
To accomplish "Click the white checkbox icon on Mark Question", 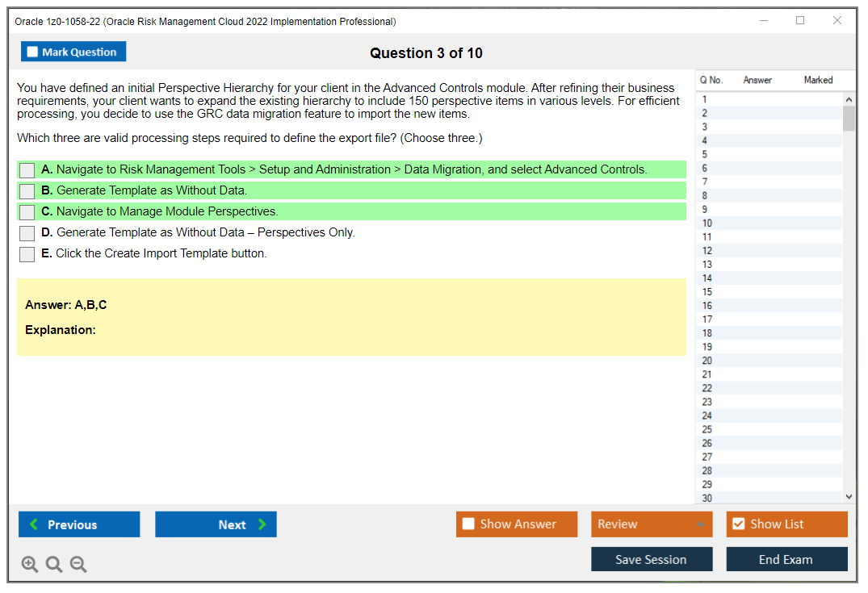I will pos(31,51).
